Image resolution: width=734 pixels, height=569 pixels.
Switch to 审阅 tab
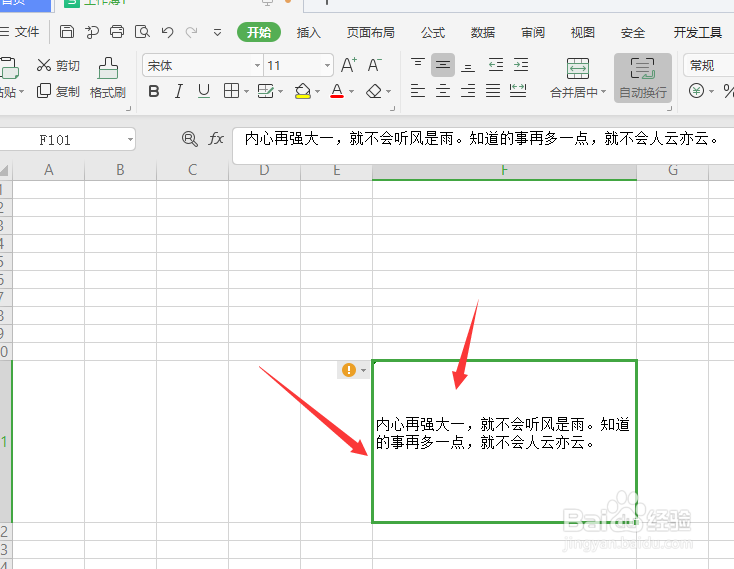[533, 32]
